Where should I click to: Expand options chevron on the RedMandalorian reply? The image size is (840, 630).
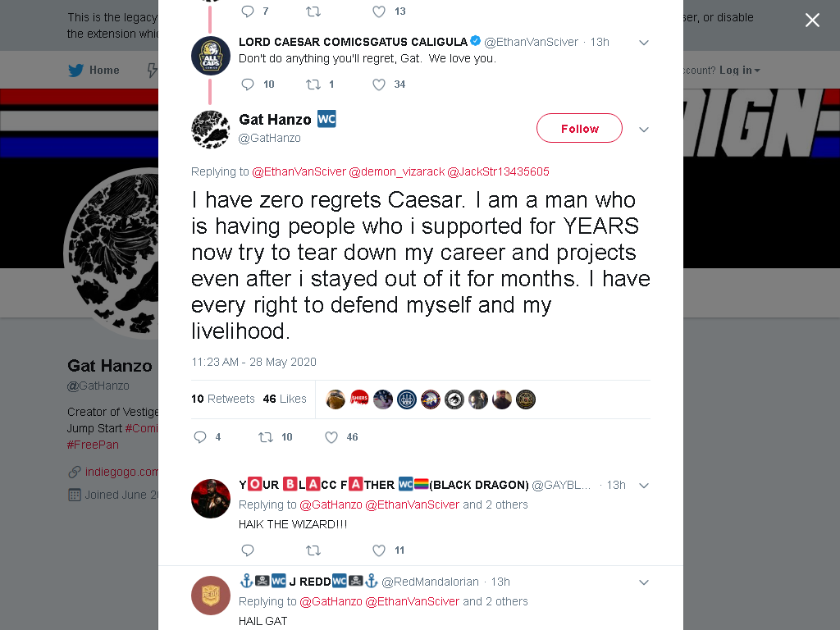tap(644, 582)
